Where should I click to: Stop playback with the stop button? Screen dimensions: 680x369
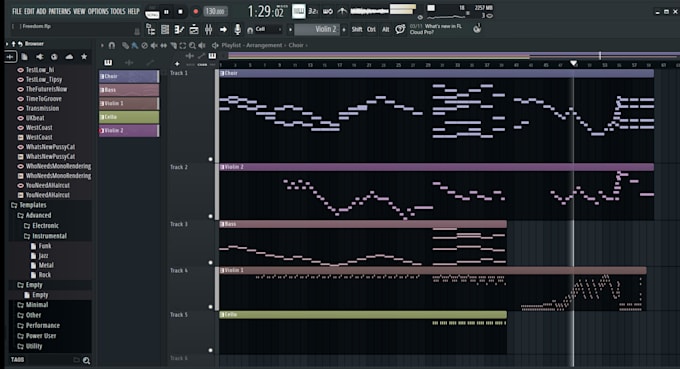pyautogui.click(x=180, y=12)
